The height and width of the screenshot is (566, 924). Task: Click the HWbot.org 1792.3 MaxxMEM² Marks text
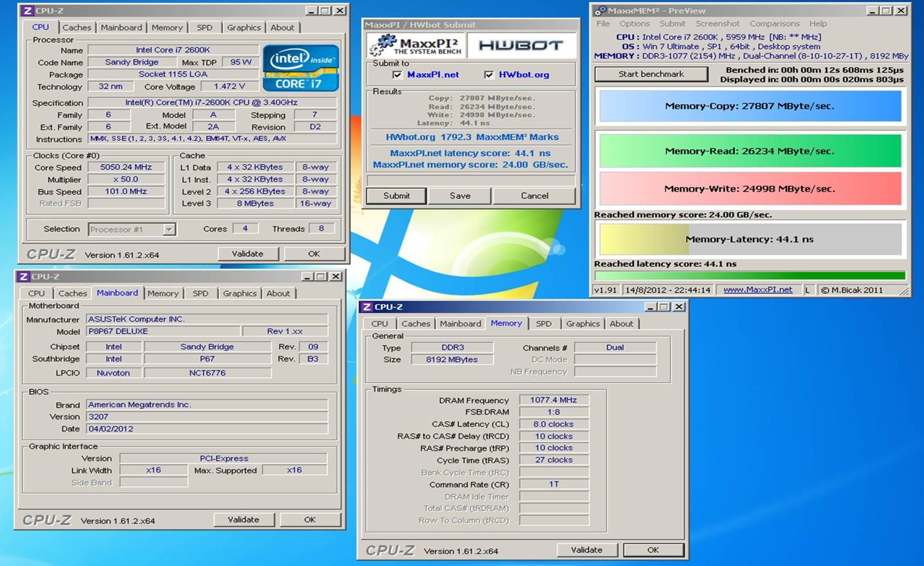click(x=472, y=137)
